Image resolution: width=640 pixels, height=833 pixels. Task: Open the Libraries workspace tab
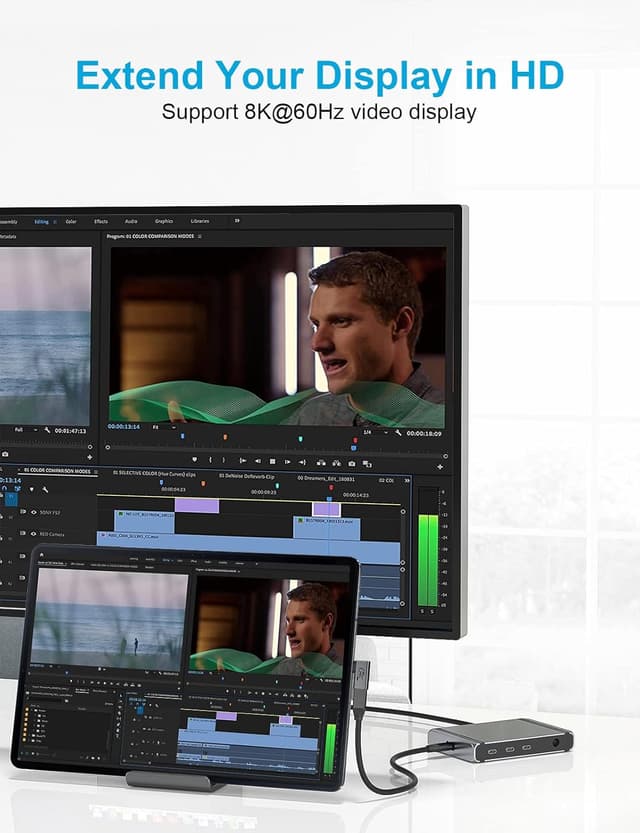pyautogui.click(x=200, y=221)
